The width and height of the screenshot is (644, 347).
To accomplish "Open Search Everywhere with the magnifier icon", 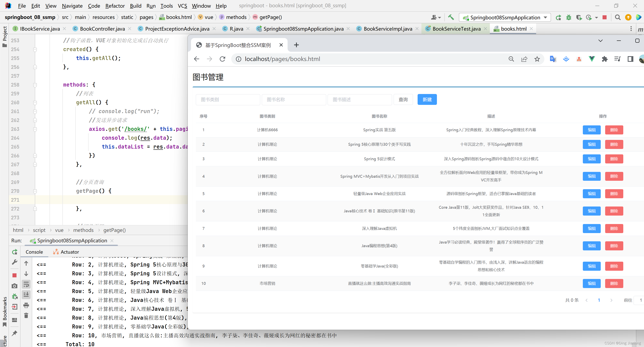I will 617,17.
